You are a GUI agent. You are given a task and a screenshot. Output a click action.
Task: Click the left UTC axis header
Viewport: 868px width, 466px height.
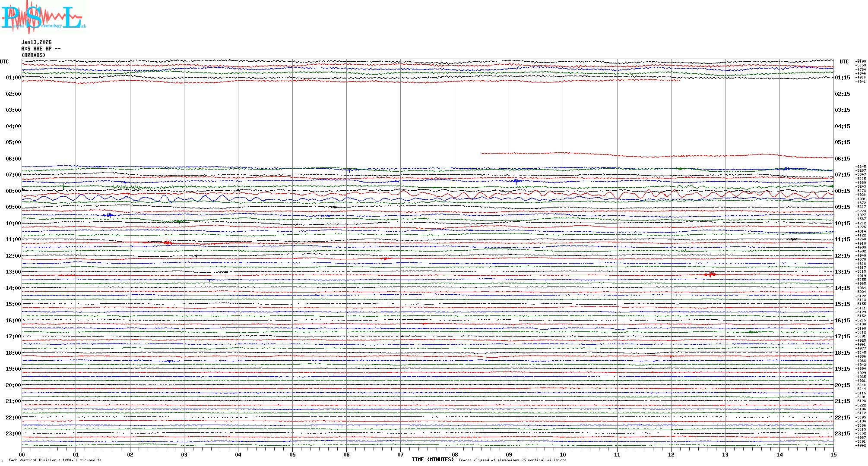[x=4, y=62]
